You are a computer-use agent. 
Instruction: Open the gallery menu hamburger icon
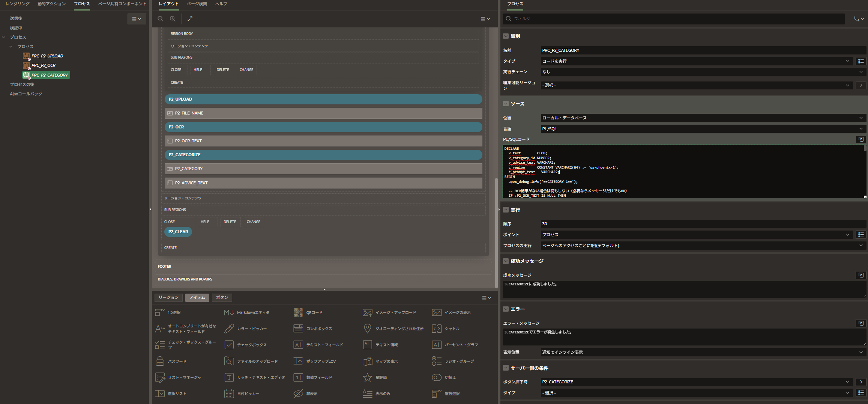pos(487,298)
